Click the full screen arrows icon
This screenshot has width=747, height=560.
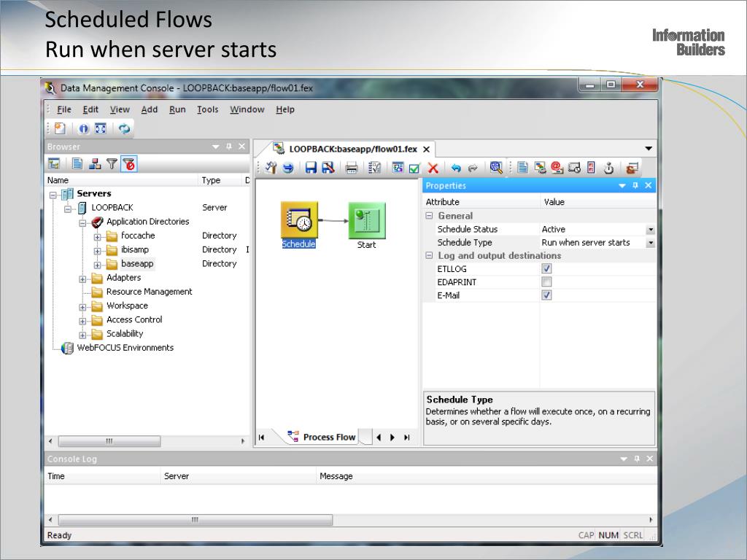tap(101, 128)
